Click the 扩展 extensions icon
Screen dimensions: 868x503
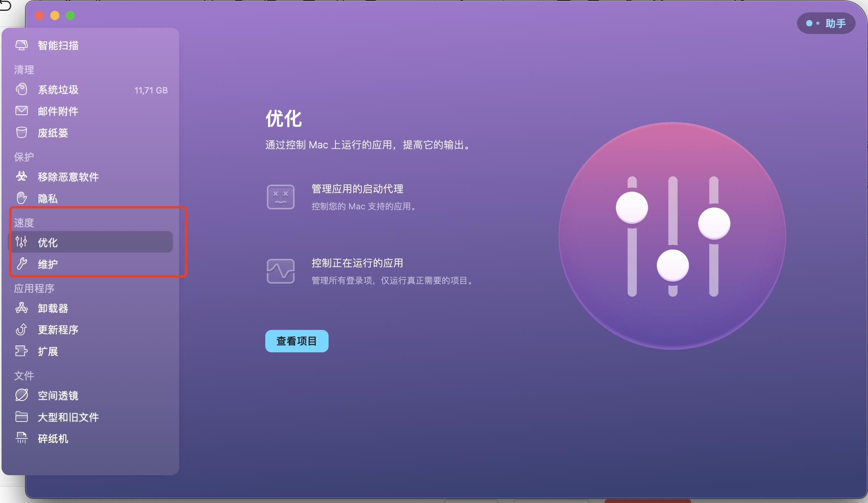(22, 351)
